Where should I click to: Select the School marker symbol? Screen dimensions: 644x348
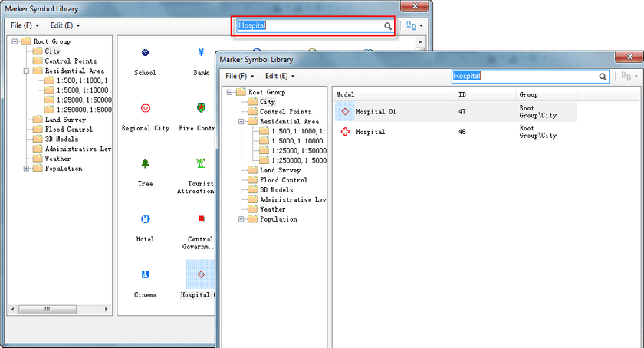[145, 53]
